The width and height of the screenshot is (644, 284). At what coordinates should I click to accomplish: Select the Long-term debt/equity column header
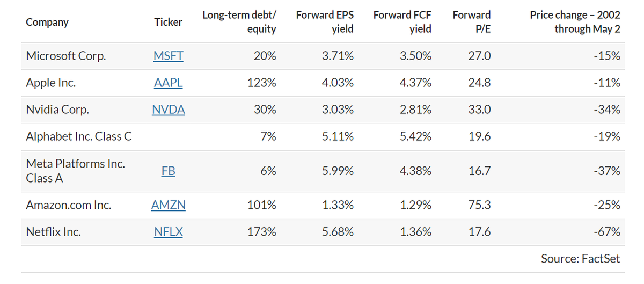(x=239, y=22)
